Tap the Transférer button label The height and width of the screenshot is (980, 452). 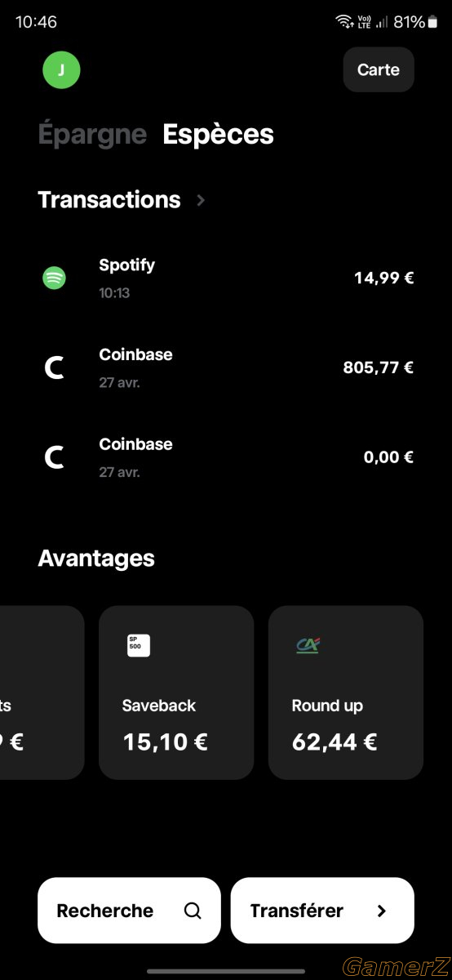[296, 911]
